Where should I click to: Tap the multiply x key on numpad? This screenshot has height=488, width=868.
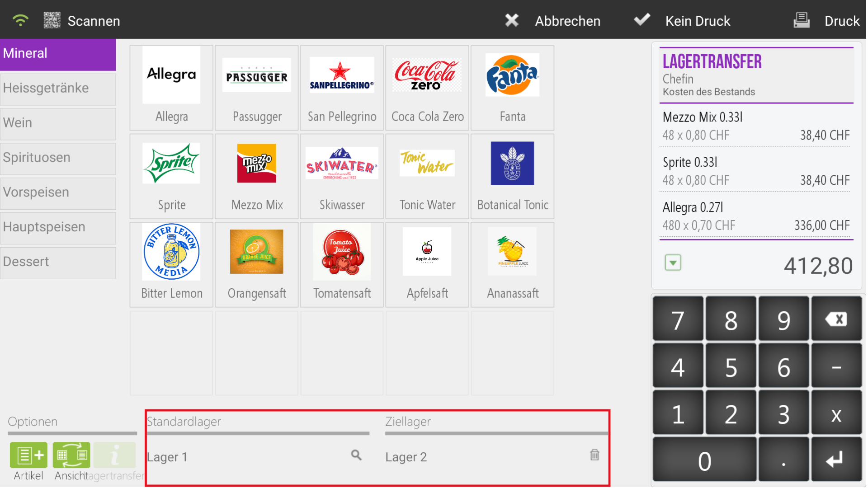(836, 413)
